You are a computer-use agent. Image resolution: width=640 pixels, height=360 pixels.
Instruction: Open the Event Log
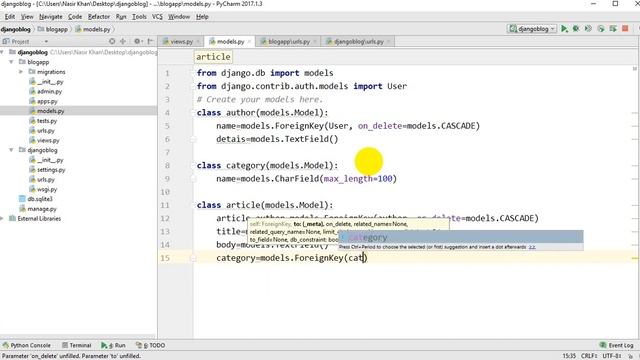click(617, 345)
